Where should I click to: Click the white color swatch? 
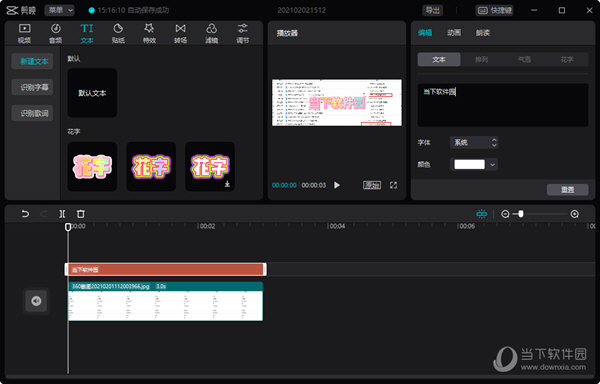coord(469,164)
